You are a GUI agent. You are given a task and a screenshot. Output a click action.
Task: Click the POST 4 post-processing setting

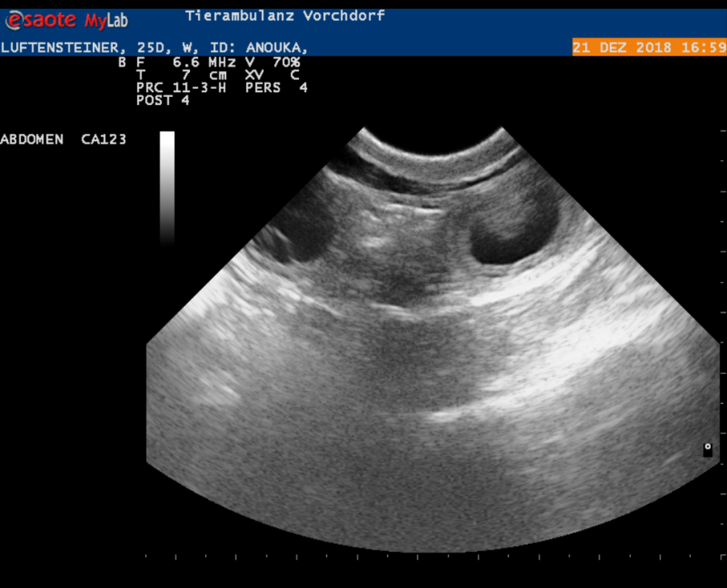(x=163, y=100)
